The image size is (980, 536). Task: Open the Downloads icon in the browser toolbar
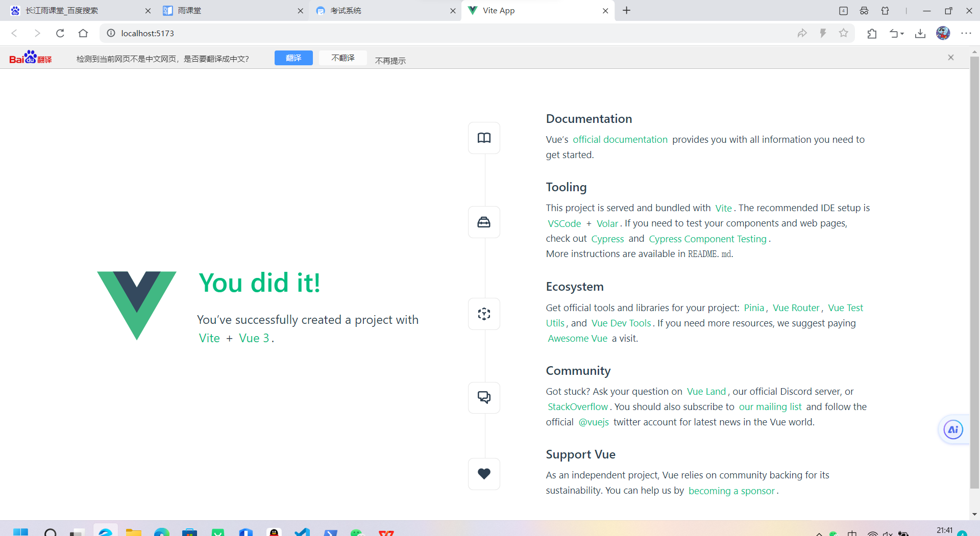(x=920, y=33)
